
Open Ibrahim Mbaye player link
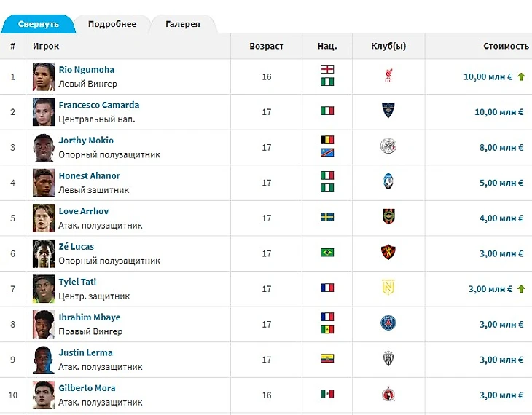[90, 317]
